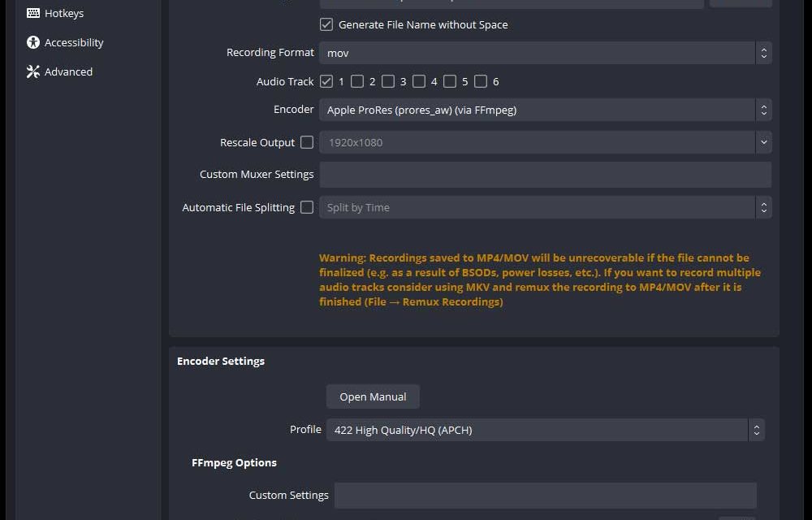
Task: Switch to Accessibility settings
Action: coord(73,42)
